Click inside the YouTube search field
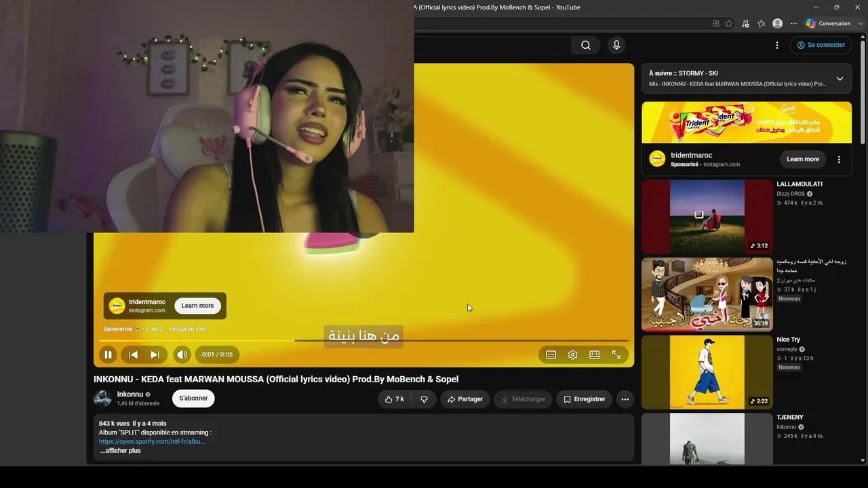 click(x=492, y=45)
